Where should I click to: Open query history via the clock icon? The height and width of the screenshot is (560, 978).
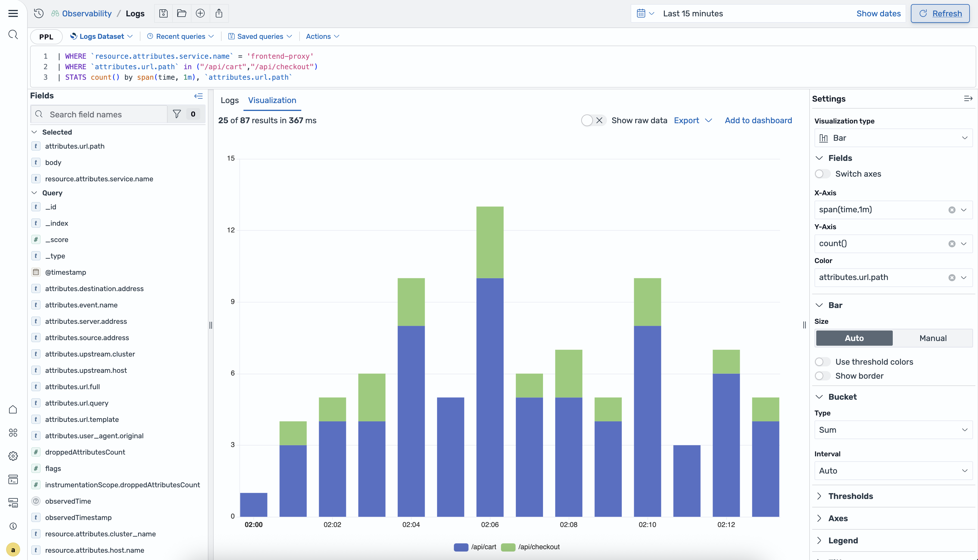(38, 13)
